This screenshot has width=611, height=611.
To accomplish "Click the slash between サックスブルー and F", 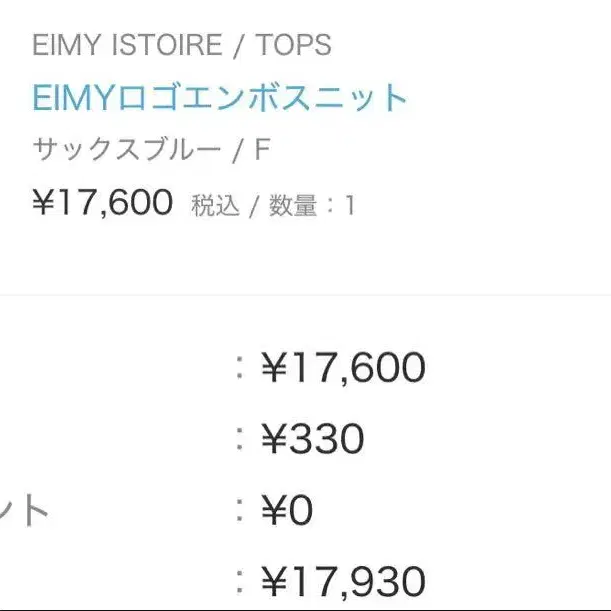I will [237, 151].
